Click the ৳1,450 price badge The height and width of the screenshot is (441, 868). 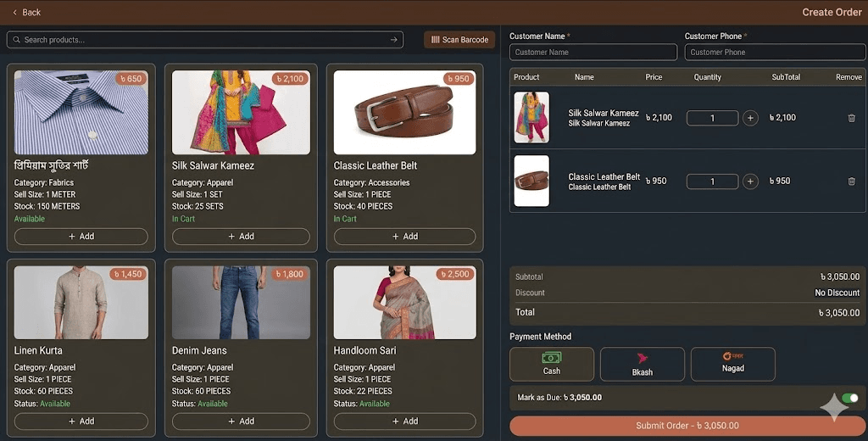click(128, 274)
